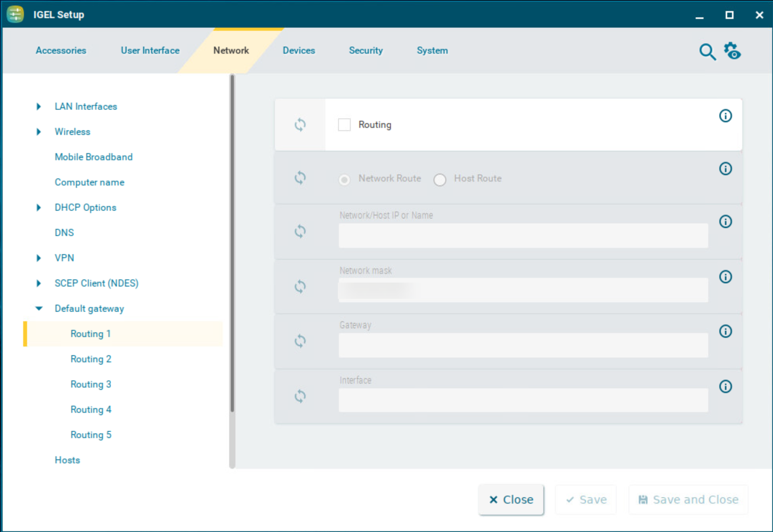
Task: Select the Host Route radio button
Action: coord(440,180)
